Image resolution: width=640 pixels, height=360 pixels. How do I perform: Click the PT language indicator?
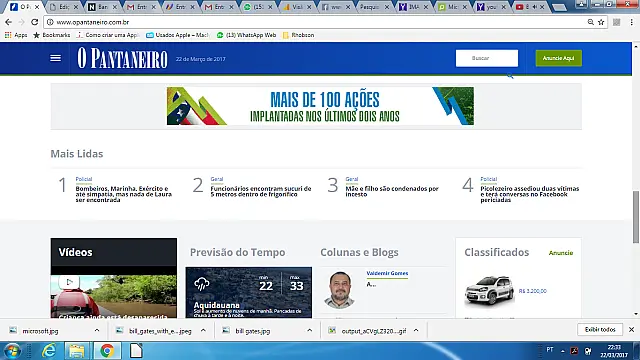(x=550, y=349)
